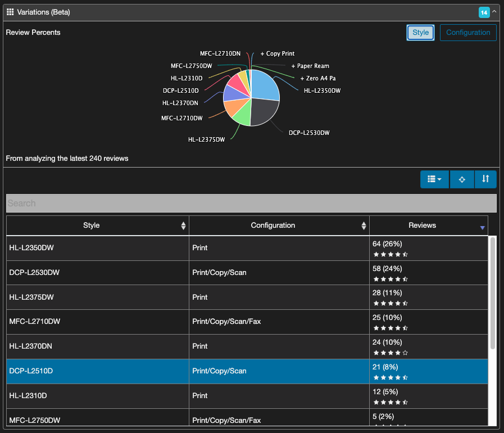Viewport: 504px width, 433px height.
Task: Click the 21 (8%) reviews cell
Action: coord(429,372)
